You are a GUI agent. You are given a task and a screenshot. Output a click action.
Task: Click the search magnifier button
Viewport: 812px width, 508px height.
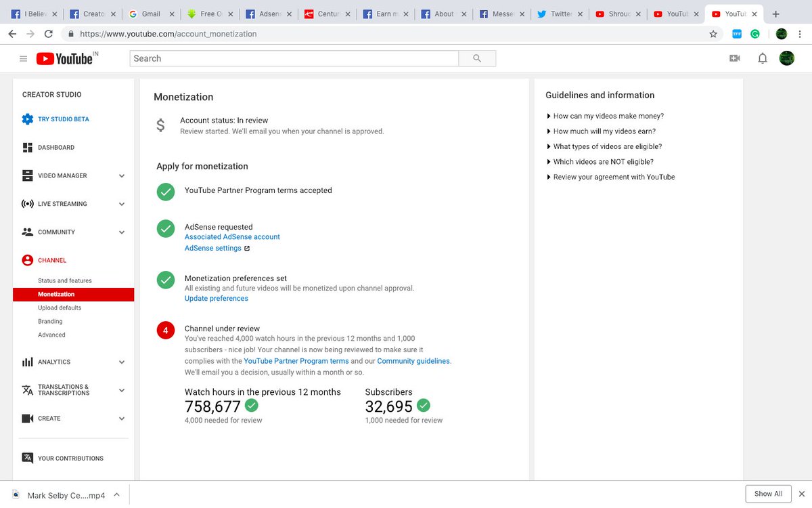(x=477, y=59)
